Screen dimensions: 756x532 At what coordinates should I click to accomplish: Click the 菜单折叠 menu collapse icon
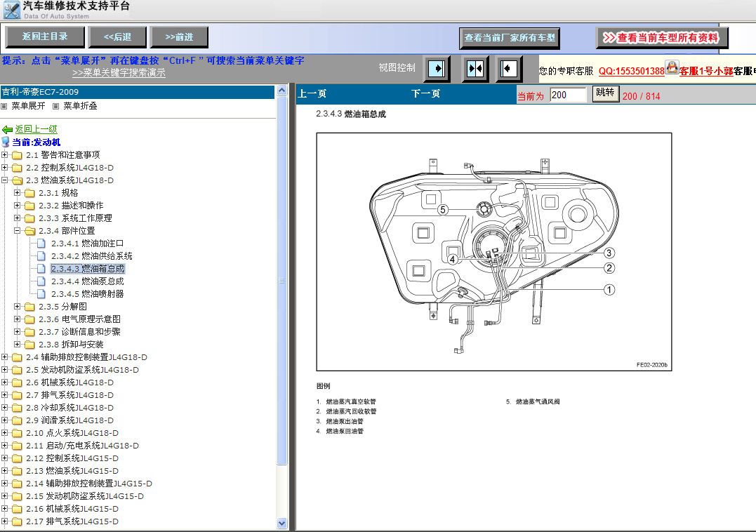(x=56, y=106)
